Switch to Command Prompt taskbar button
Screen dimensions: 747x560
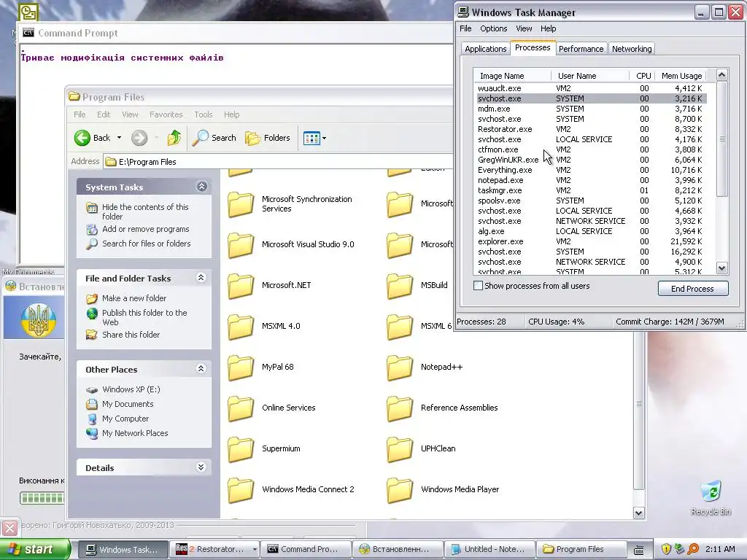(305, 550)
